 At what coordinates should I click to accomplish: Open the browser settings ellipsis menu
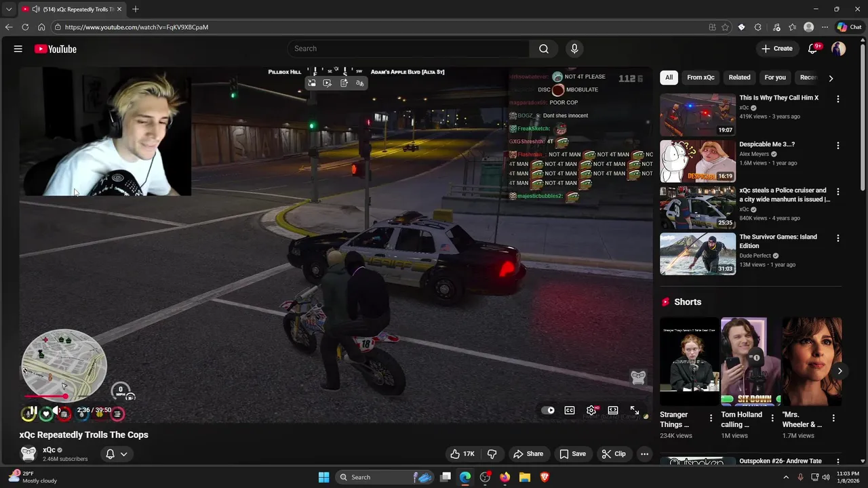tap(825, 27)
